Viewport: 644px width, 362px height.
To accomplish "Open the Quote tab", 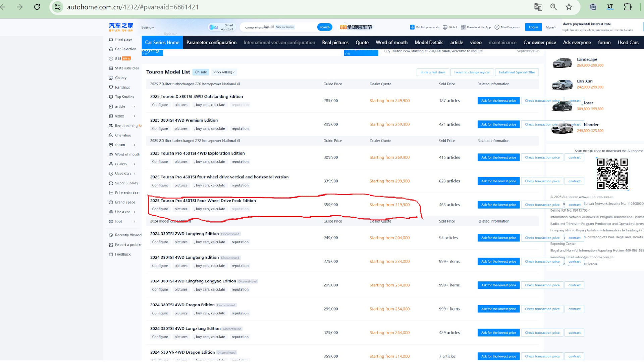I will (362, 43).
